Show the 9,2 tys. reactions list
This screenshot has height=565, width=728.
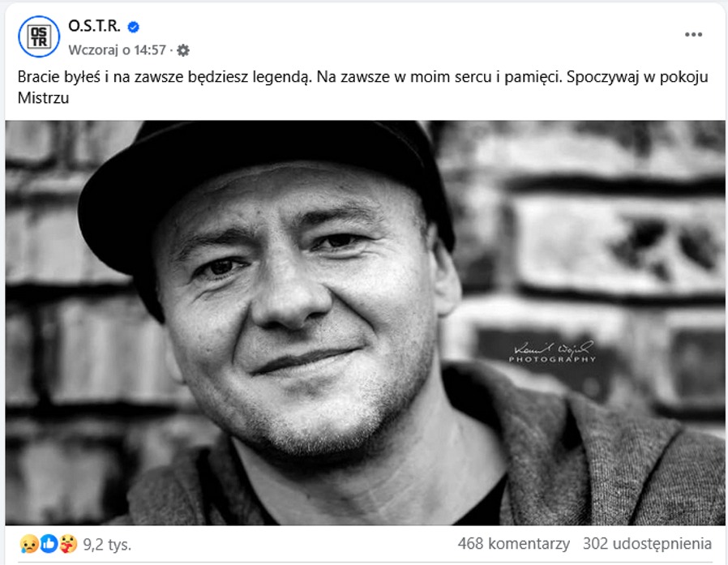(x=107, y=545)
